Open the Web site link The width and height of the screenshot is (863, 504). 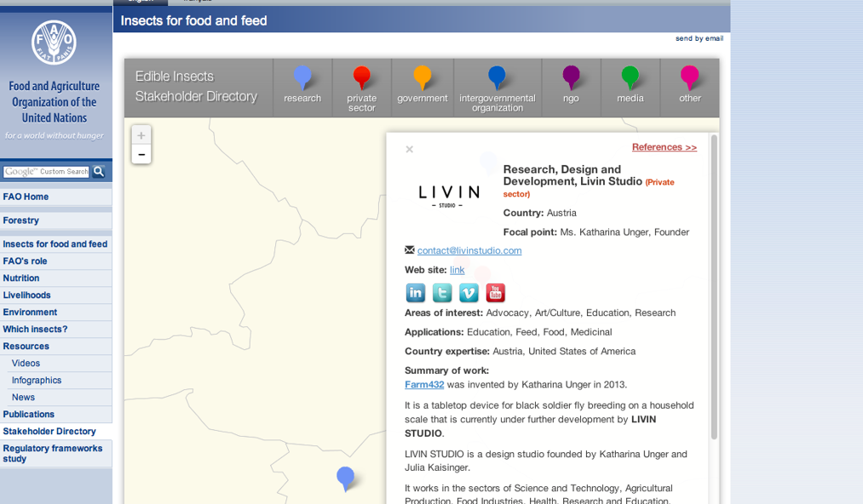pyautogui.click(x=457, y=270)
